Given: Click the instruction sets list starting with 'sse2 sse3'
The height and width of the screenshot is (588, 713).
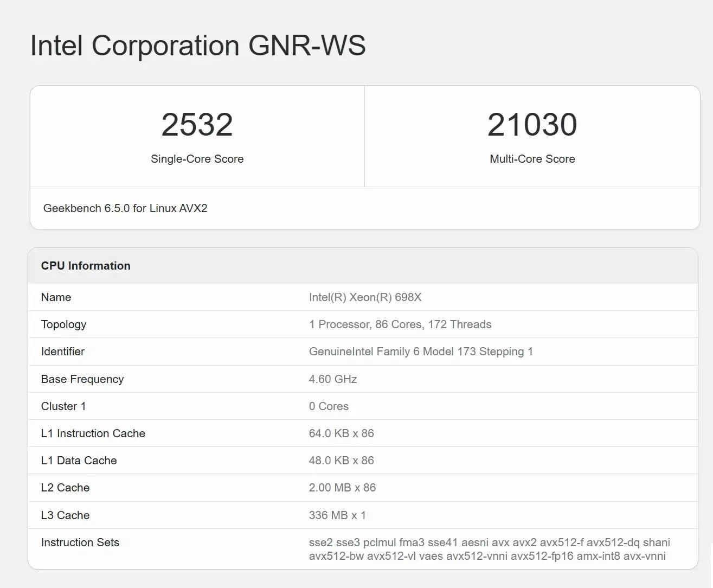Looking at the screenshot, I should [490, 549].
